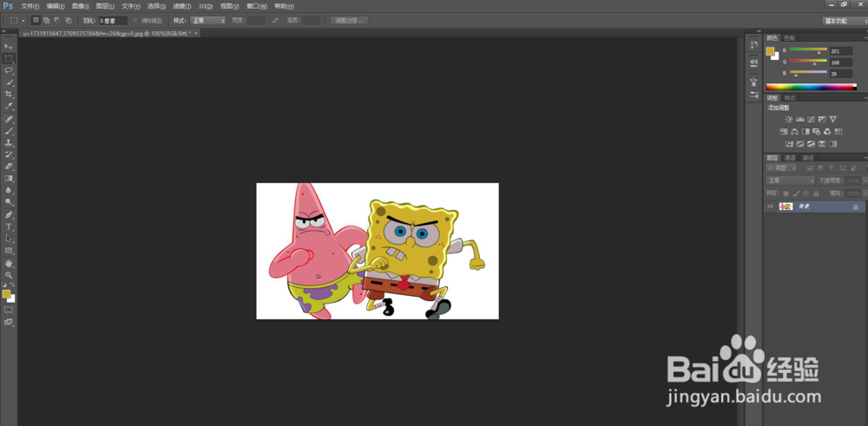
Task: Select the Hand tool
Action: (9, 264)
